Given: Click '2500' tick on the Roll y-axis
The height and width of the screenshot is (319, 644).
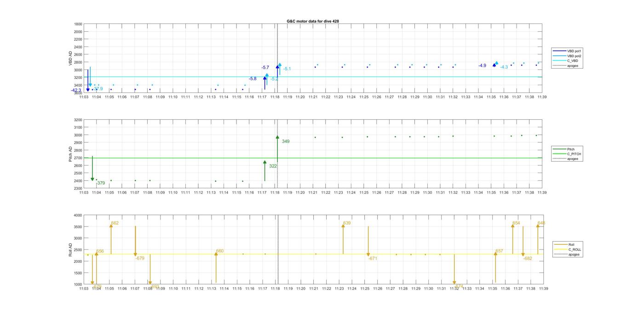Looking at the screenshot, I should click(x=78, y=250).
